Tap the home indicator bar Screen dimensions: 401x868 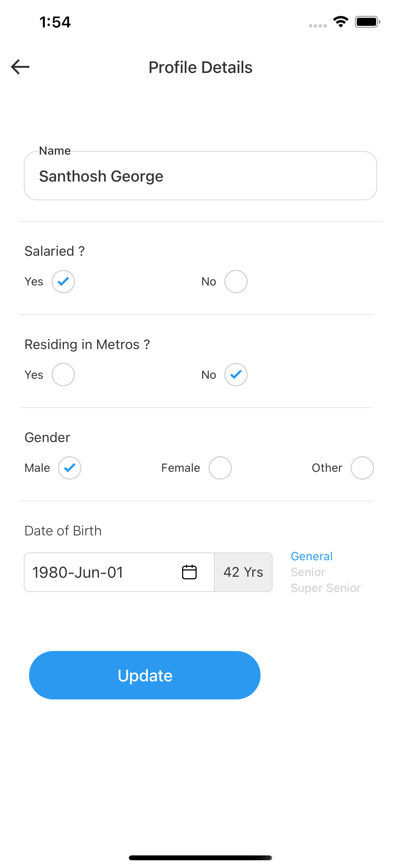(200, 858)
